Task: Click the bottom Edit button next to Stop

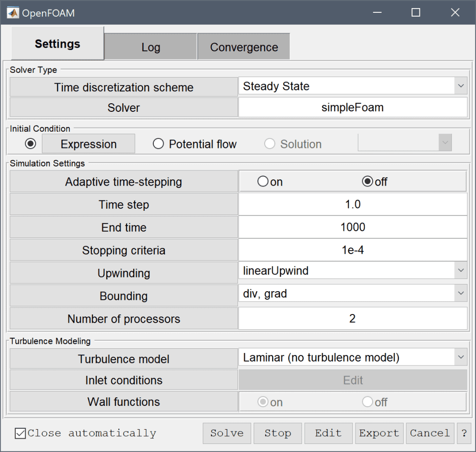Action: (x=328, y=433)
